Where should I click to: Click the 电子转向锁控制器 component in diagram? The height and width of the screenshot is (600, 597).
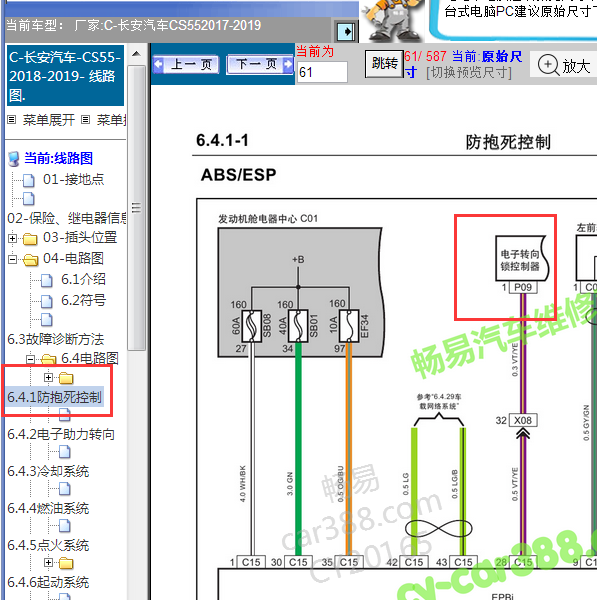coord(521,259)
